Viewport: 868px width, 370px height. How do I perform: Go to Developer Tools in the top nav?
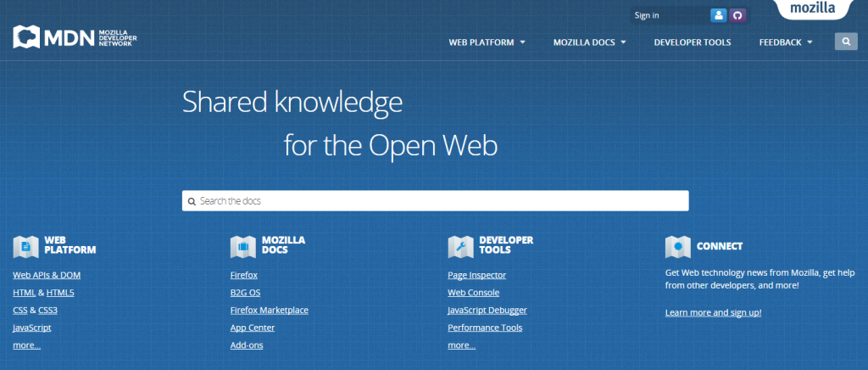pyautogui.click(x=692, y=42)
